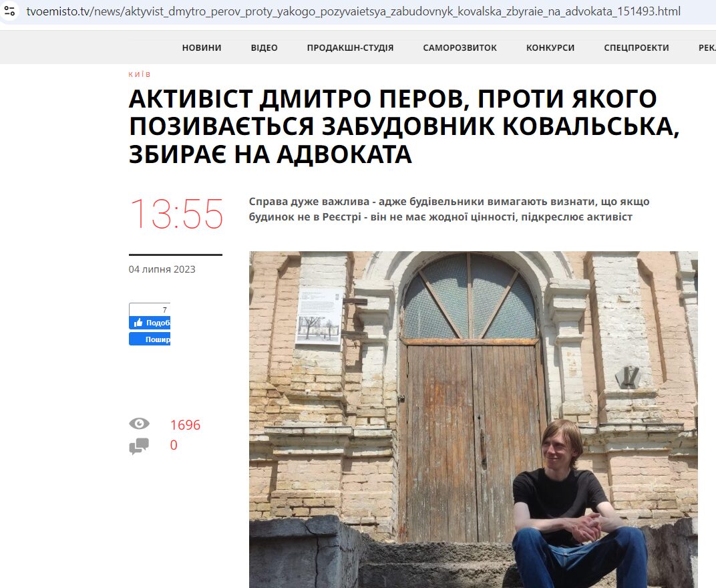This screenshot has width=716, height=588.
Task: Click the site info icon in address bar
Action: tap(9, 11)
